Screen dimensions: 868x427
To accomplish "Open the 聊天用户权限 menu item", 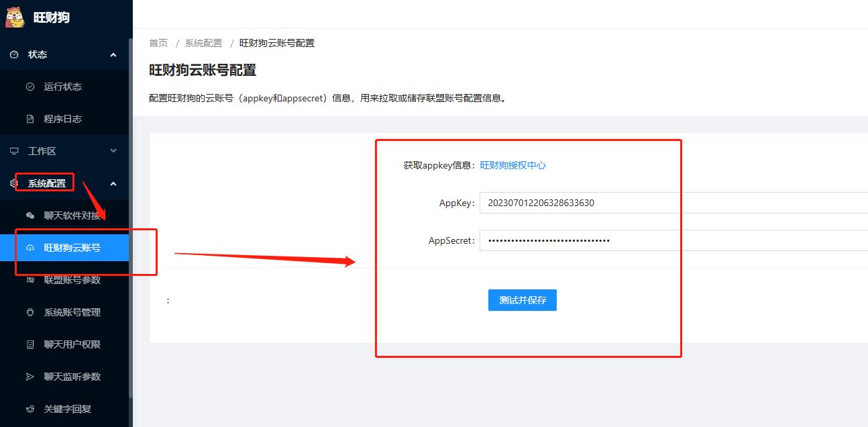I will (x=72, y=344).
